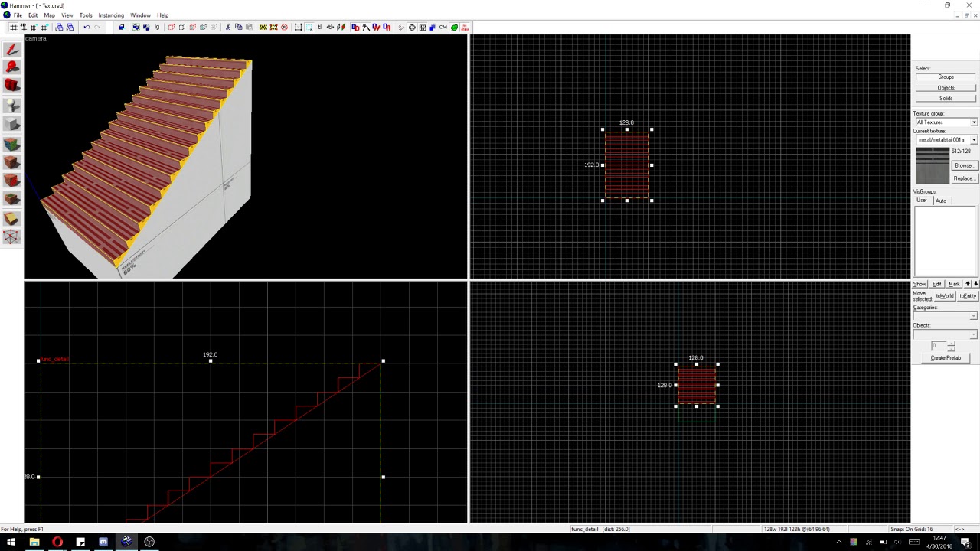Click the red group cube icon
This screenshot has height=551, width=980.
pyautogui.click(x=171, y=27)
